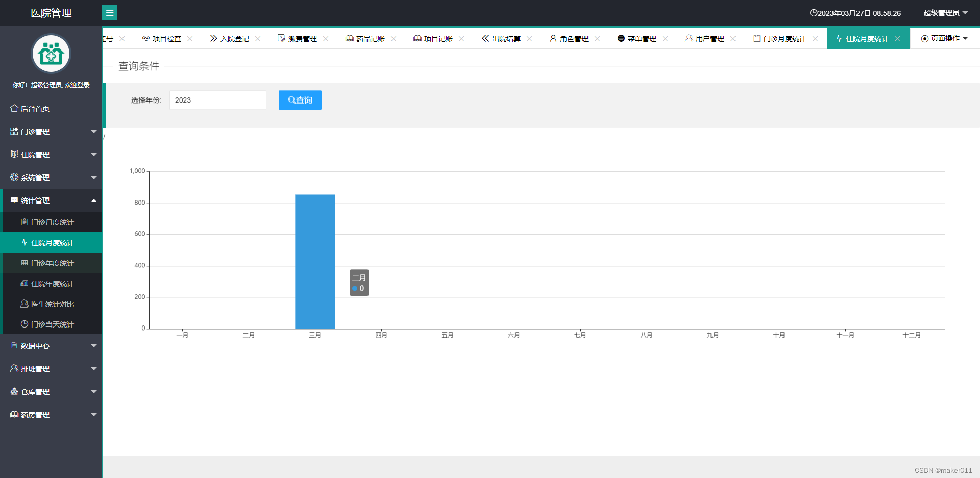This screenshot has height=478, width=980.
Task: Expand the 门诊管理 menu
Action: (51, 131)
